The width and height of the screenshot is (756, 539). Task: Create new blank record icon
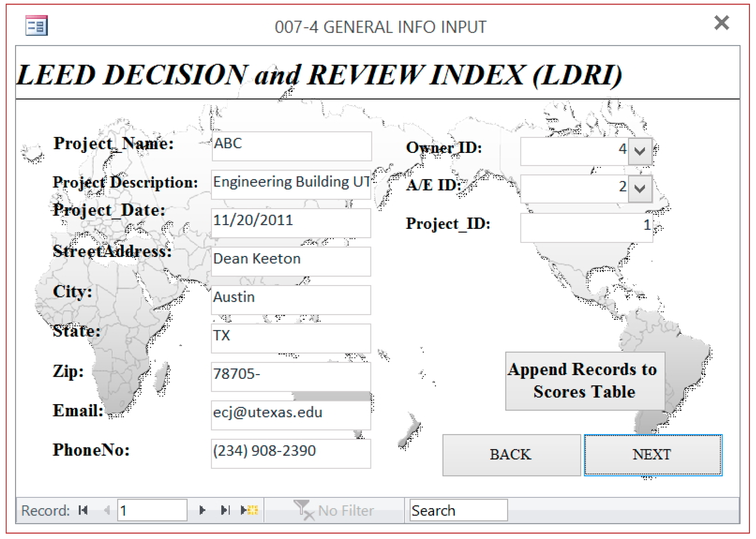[250, 510]
